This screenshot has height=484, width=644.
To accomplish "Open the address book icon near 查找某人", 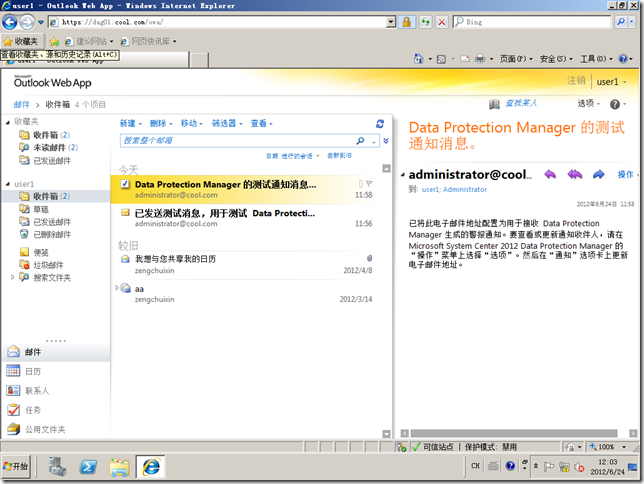I will click(494, 104).
